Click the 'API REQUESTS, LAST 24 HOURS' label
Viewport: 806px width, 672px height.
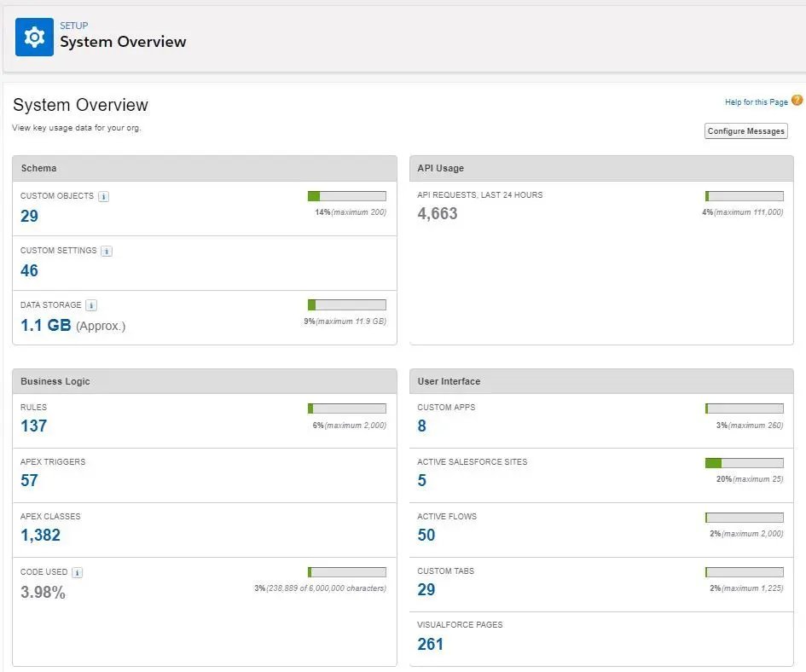point(480,195)
